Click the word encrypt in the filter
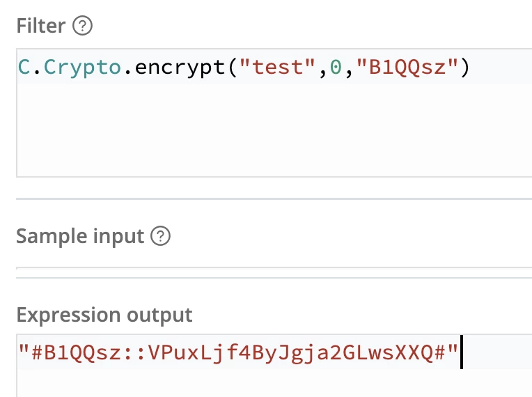This screenshot has width=532, height=397. tap(180, 67)
